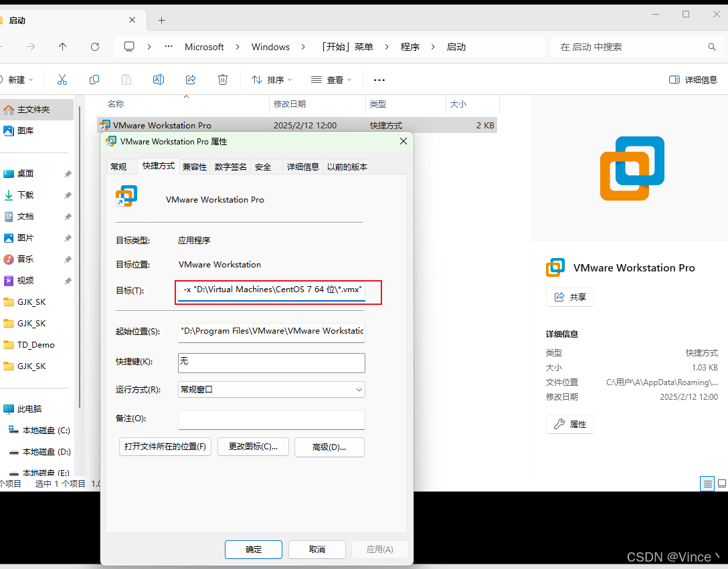
Task: Click the 快捷键 input field
Action: [x=272, y=363]
